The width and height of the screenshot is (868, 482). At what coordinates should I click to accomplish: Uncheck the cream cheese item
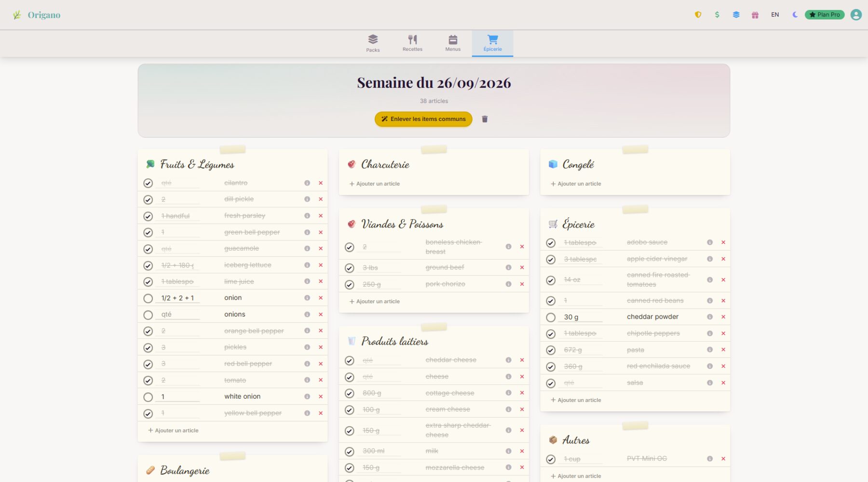[350, 410]
